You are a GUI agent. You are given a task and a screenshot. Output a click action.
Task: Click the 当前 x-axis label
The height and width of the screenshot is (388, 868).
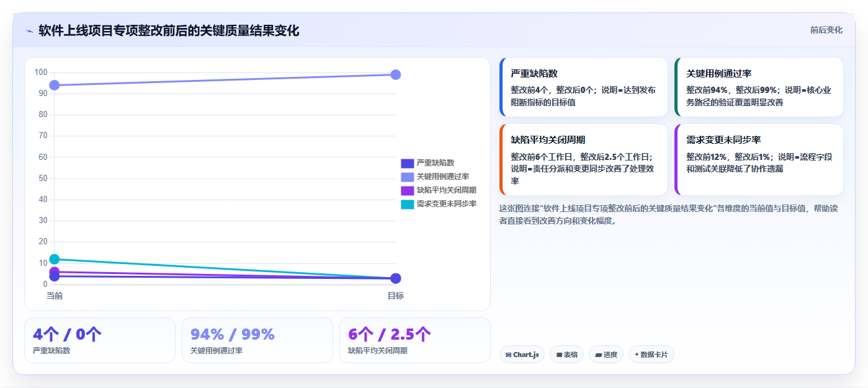(55, 296)
